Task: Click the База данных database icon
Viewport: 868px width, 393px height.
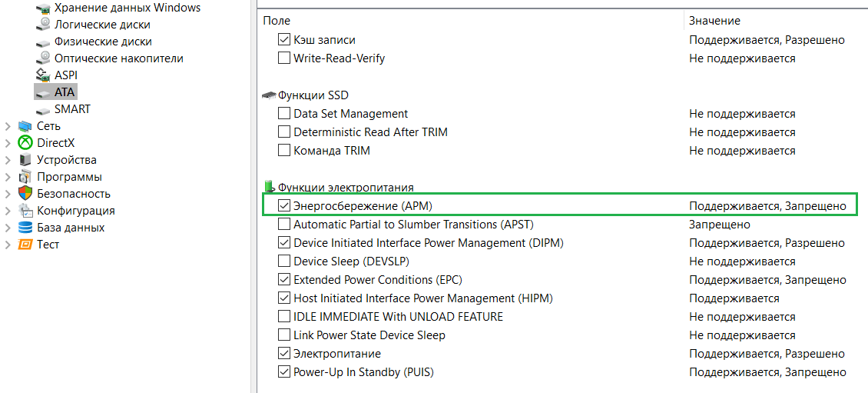Action: pyautogui.click(x=25, y=228)
